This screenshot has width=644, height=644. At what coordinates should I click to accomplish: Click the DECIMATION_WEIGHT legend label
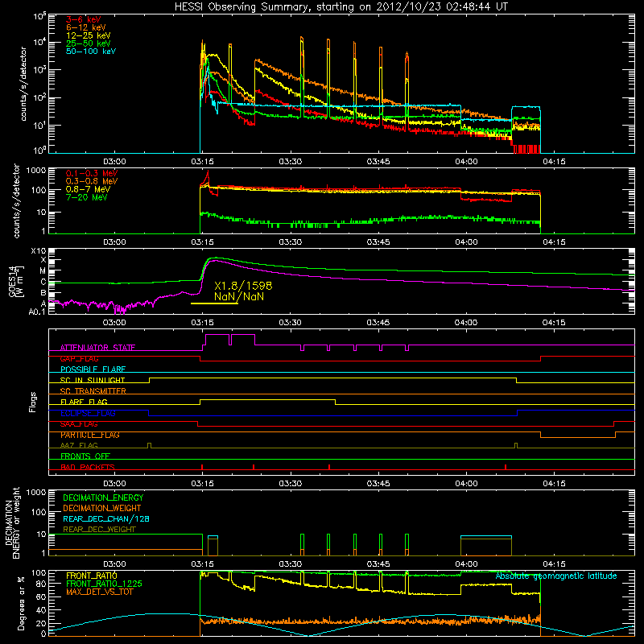pos(102,508)
